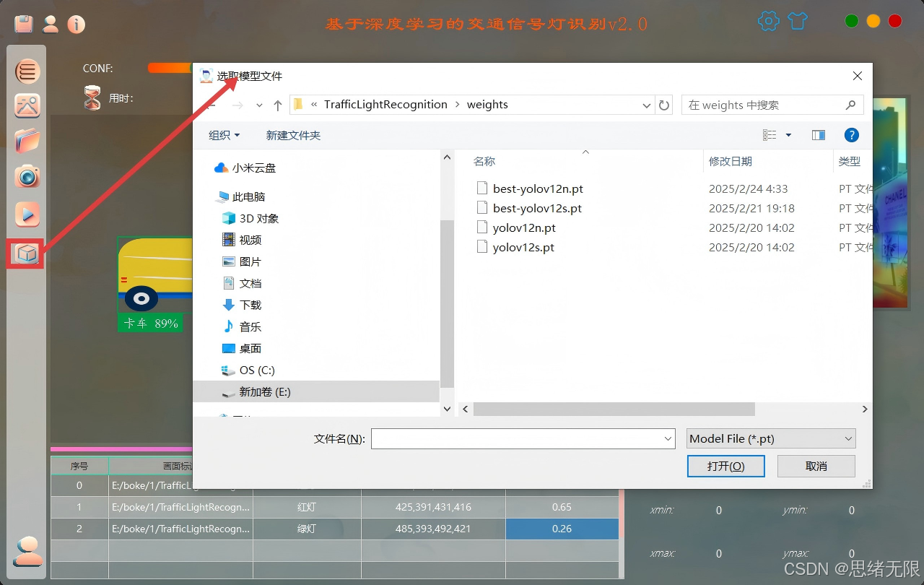Image resolution: width=924 pixels, height=585 pixels.
Task: Select OS (C:) drive in tree
Action: tap(248, 370)
